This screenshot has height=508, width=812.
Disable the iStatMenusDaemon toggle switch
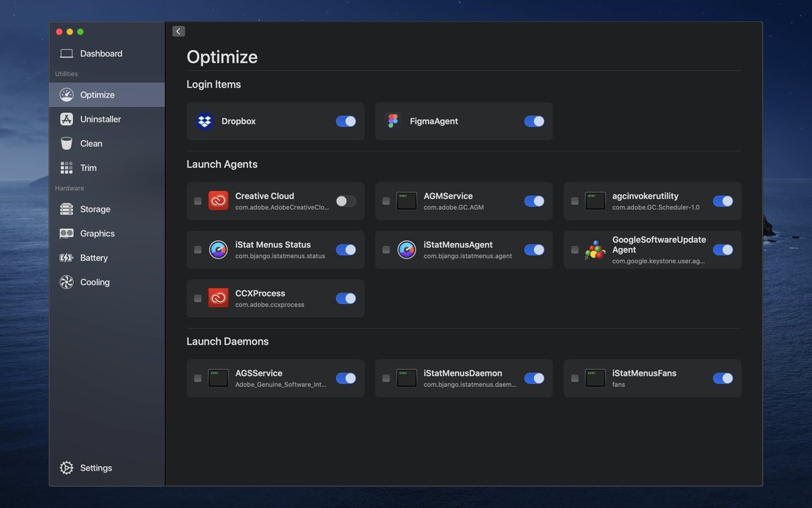click(x=534, y=379)
